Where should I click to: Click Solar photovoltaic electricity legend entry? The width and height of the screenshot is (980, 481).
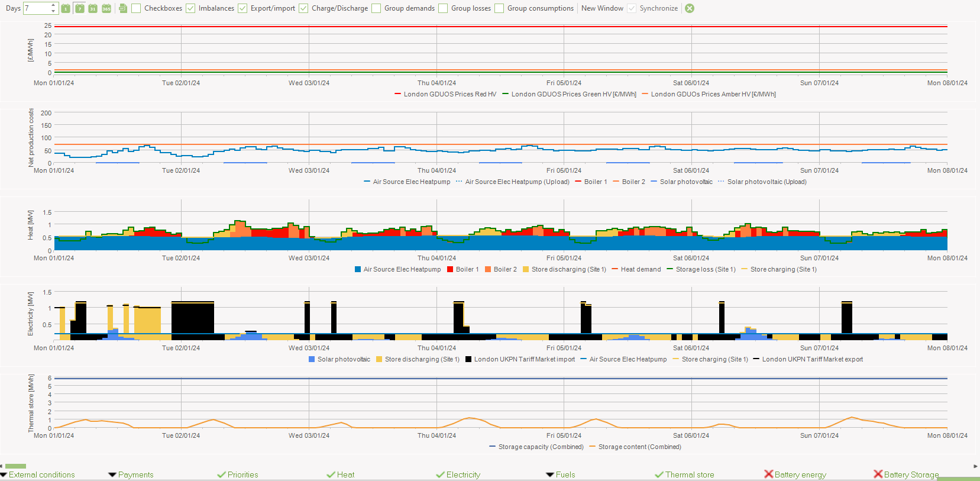(339, 359)
